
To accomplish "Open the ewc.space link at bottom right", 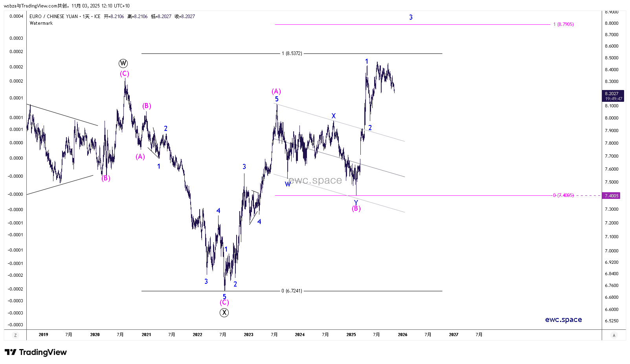I will point(563,320).
